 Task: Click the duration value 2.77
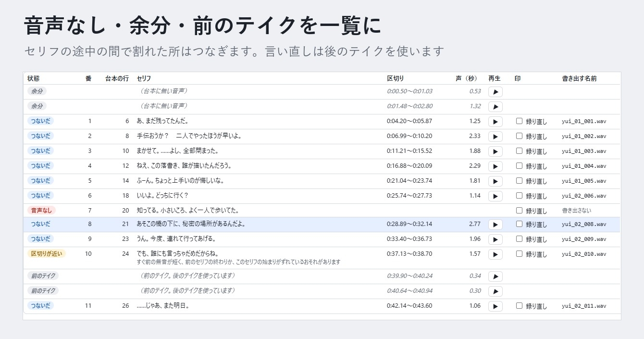point(475,224)
